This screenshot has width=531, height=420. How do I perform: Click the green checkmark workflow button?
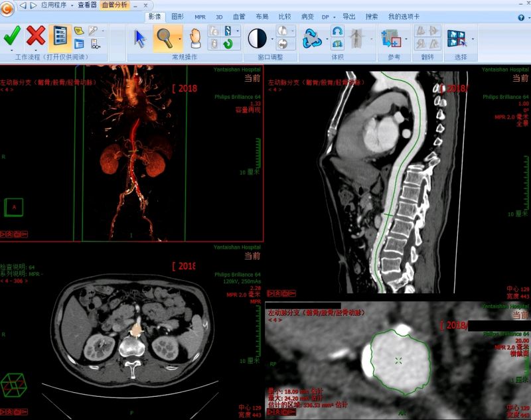(x=11, y=36)
